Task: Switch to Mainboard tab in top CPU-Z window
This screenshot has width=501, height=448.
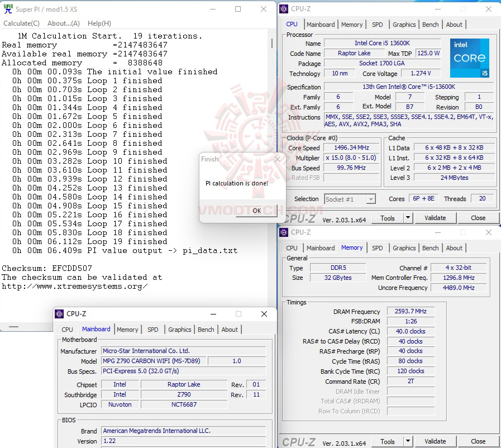Action: tap(321, 25)
